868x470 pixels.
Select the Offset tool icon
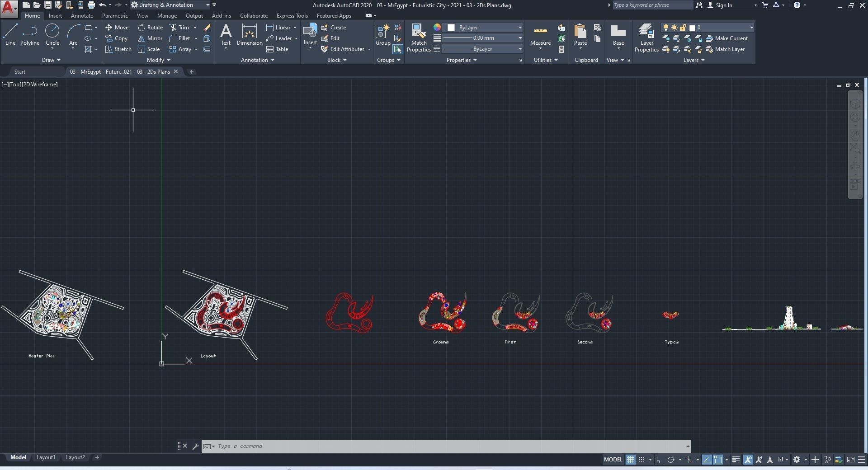coord(207,49)
